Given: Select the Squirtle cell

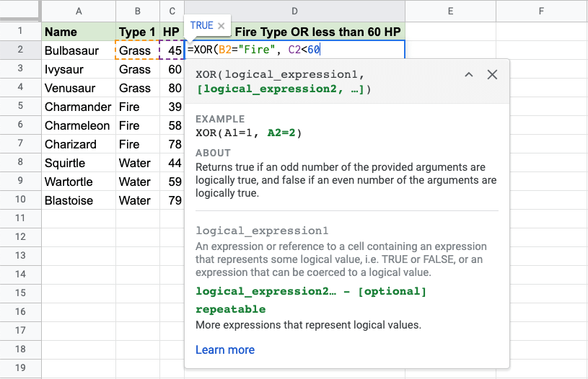Looking at the screenshot, I should 78,163.
